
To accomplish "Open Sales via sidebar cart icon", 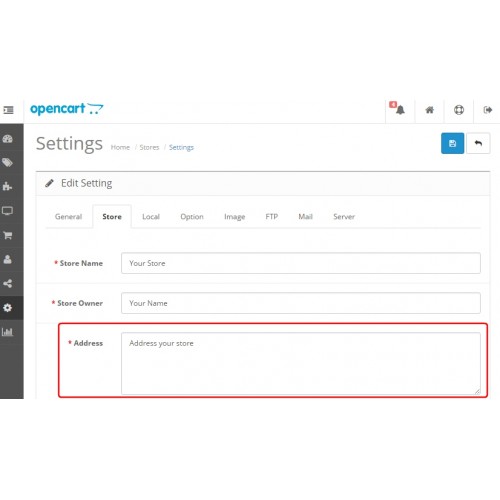I will pos(7,235).
